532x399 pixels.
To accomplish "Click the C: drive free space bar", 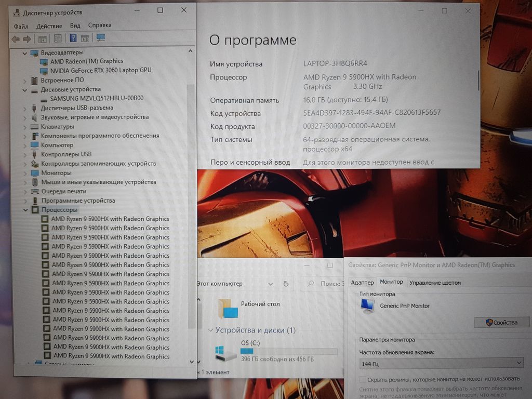I will (289, 351).
